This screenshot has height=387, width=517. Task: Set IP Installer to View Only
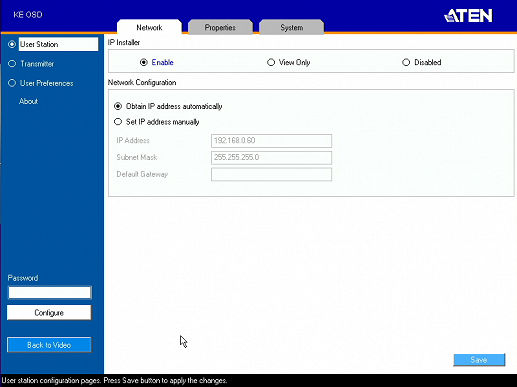(271, 62)
